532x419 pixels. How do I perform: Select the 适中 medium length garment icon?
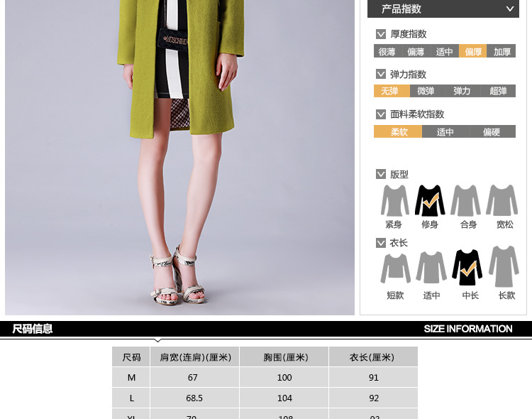pyautogui.click(x=431, y=267)
